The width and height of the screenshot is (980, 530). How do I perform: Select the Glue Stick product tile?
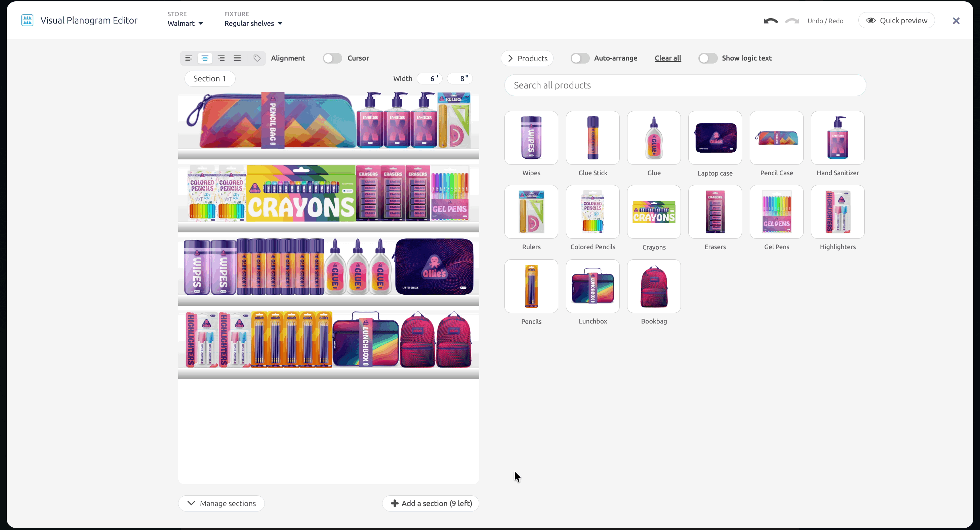pyautogui.click(x=593, y=138)
